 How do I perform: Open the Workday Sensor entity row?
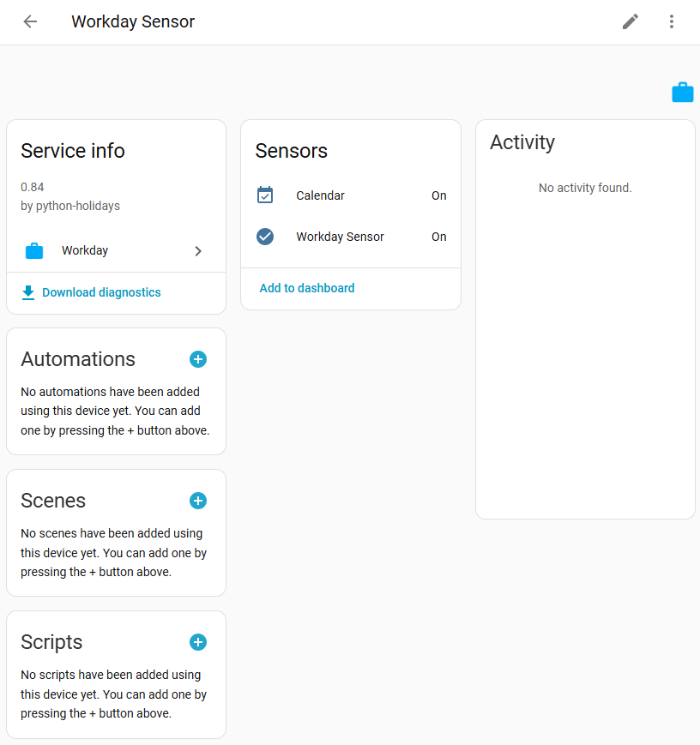tap(341, 237)
